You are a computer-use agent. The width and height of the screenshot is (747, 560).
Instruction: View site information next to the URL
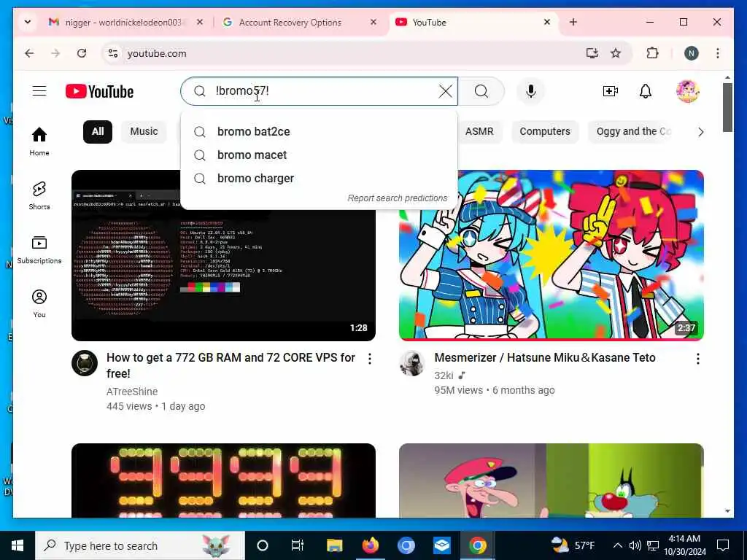(x=113, y=53)
